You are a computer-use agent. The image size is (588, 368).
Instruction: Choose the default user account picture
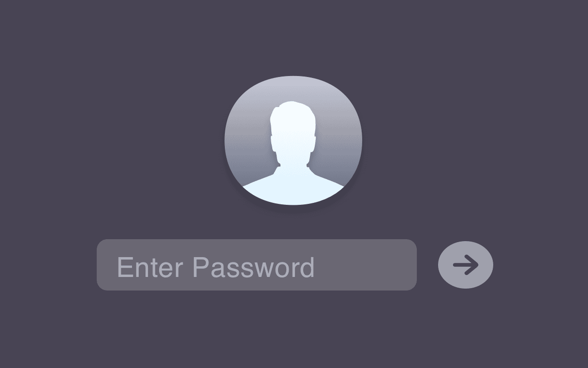[x=294, y=140]
